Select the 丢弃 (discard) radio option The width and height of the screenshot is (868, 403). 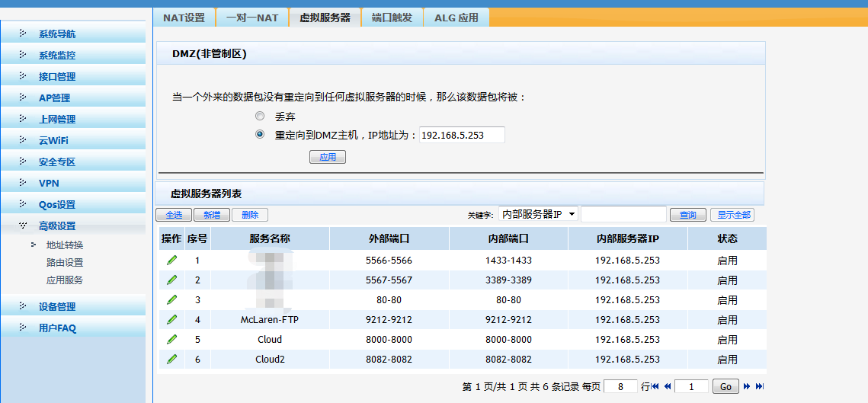coord(260,117)
